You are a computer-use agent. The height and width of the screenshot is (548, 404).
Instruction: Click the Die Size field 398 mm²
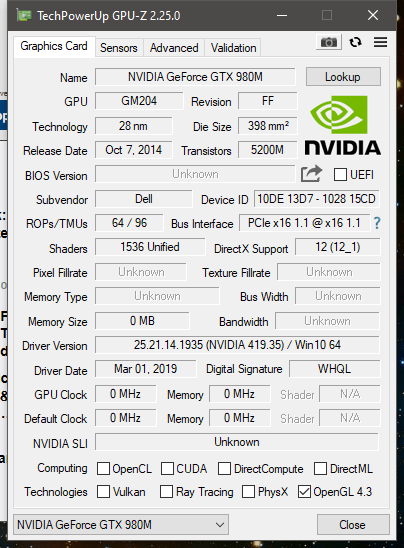(268, 126)
